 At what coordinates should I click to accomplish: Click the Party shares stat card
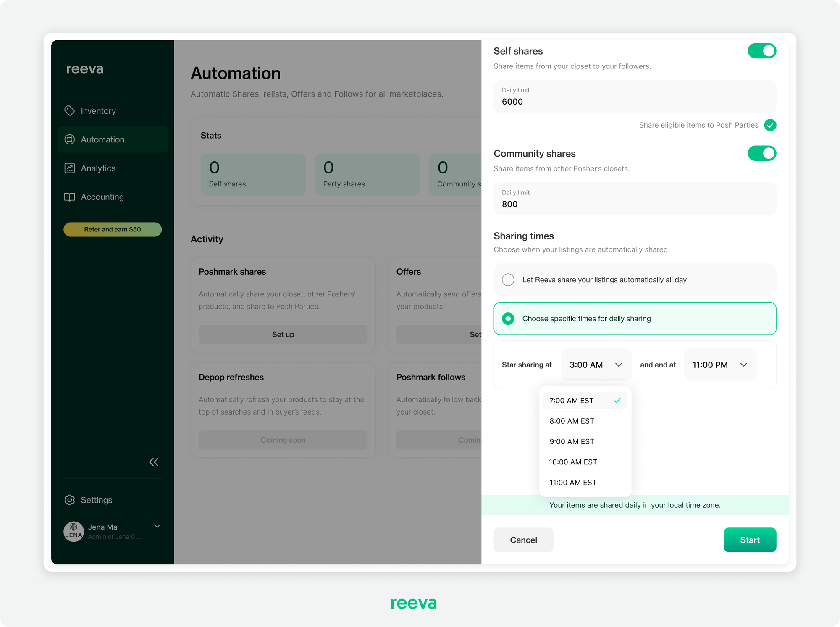tap(367, 175)
